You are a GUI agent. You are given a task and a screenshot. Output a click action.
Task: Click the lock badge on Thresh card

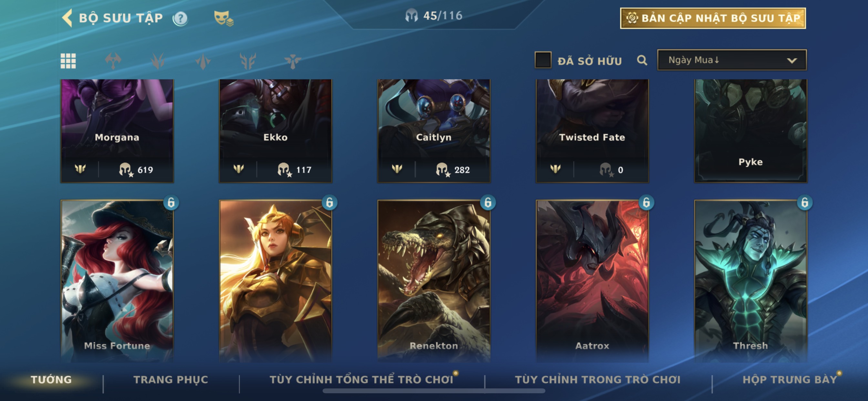805,202
